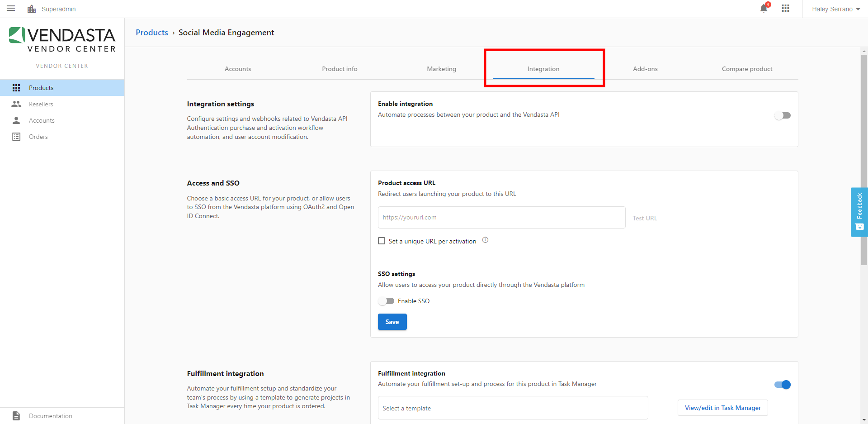This screenshot has height=424, width=868.
Task: Open Resellers in the sidebar
Action: click(62, 104)
